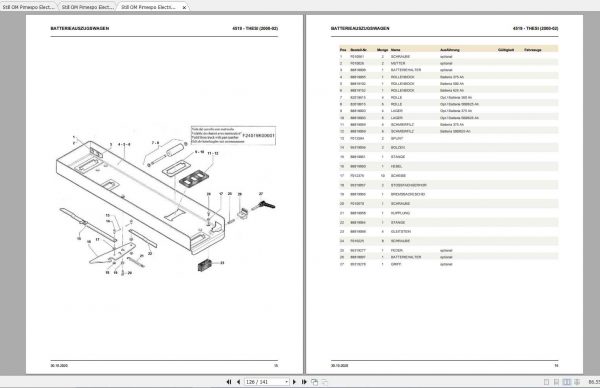Click callout 27 next to the handle drawing
Viewport: 600px width, 388px height.
pos(261,194)
